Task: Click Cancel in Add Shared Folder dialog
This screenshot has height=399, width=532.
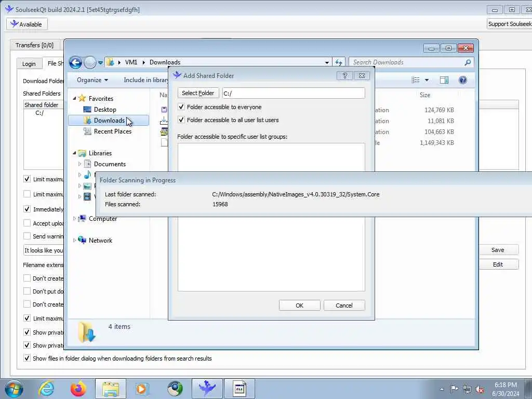Action: click(344, 305)
